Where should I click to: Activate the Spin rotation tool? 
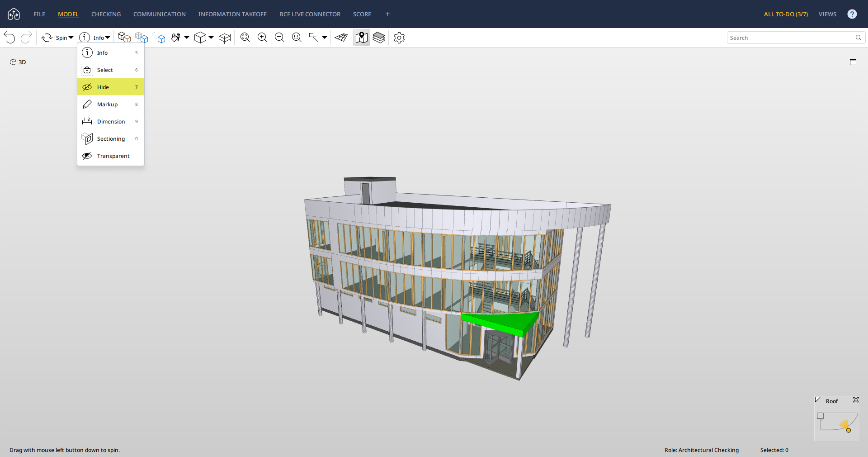(x=47, y=38)
